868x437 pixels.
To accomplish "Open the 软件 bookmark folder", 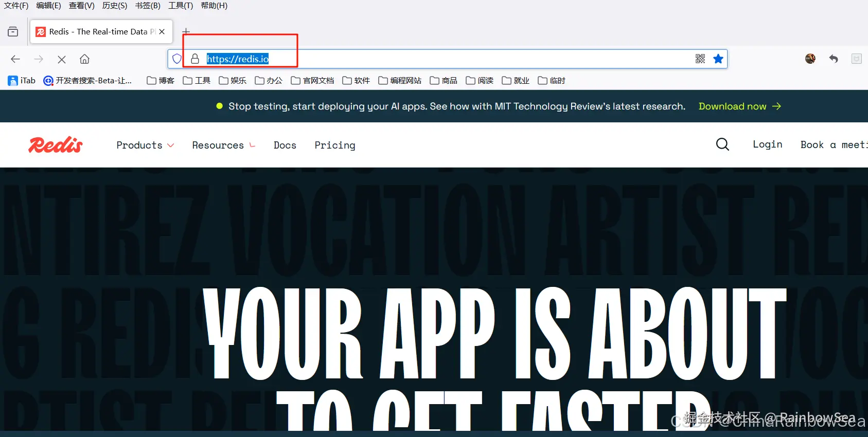I will point(356,81).
